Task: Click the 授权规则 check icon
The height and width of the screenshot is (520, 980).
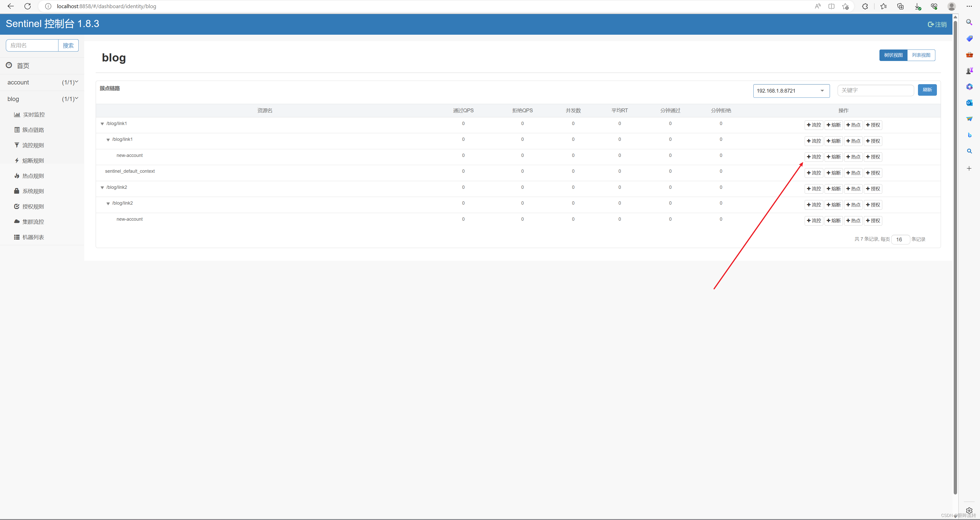Action: (17, 206)
